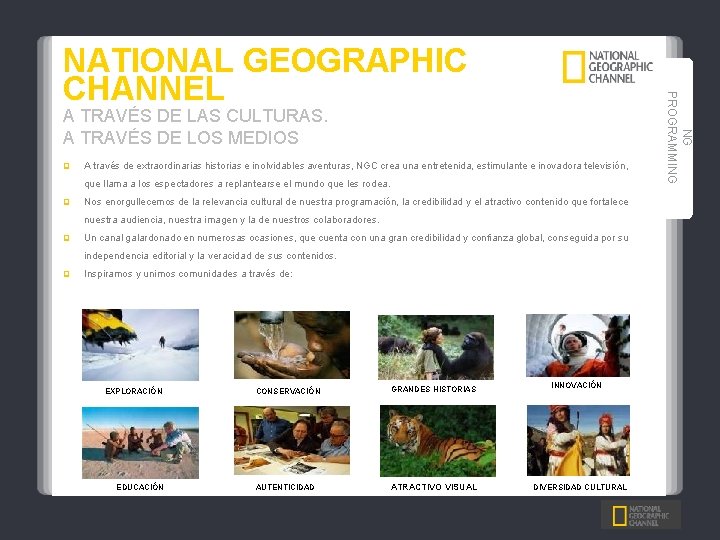Viewport: 720px width, 540px height.
Task: Click the AUTENTICIDAD caption
Action: click(285, 487)
